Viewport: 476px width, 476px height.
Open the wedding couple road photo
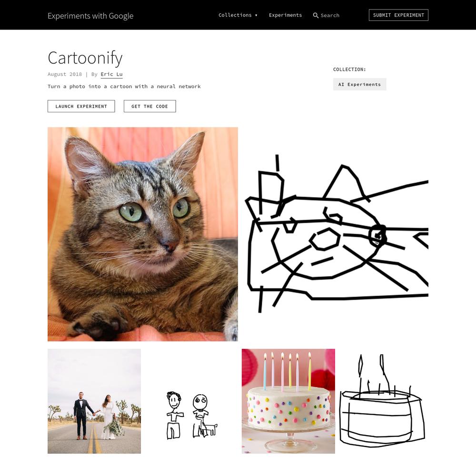[x=94, y=401]
